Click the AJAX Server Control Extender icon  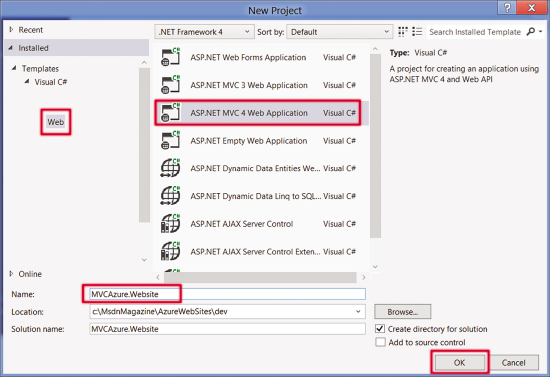170,251
